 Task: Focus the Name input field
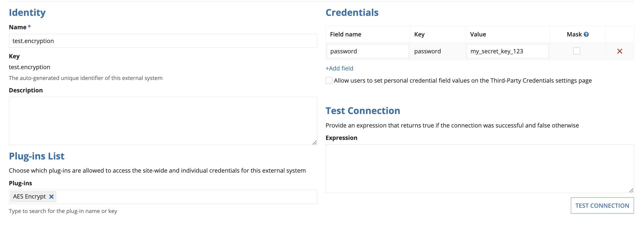pyautogui.click(x=163, y=41)
